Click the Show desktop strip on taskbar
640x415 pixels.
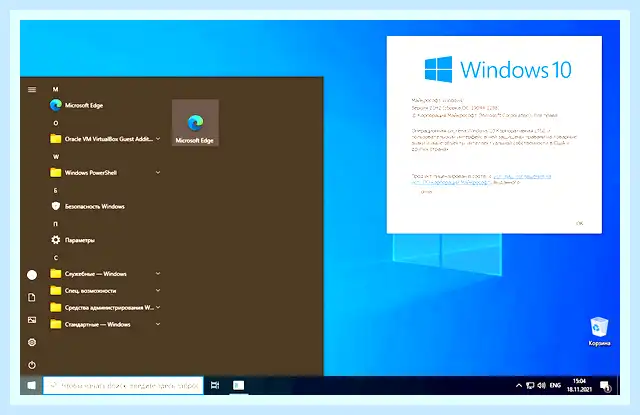click(618, 385)
